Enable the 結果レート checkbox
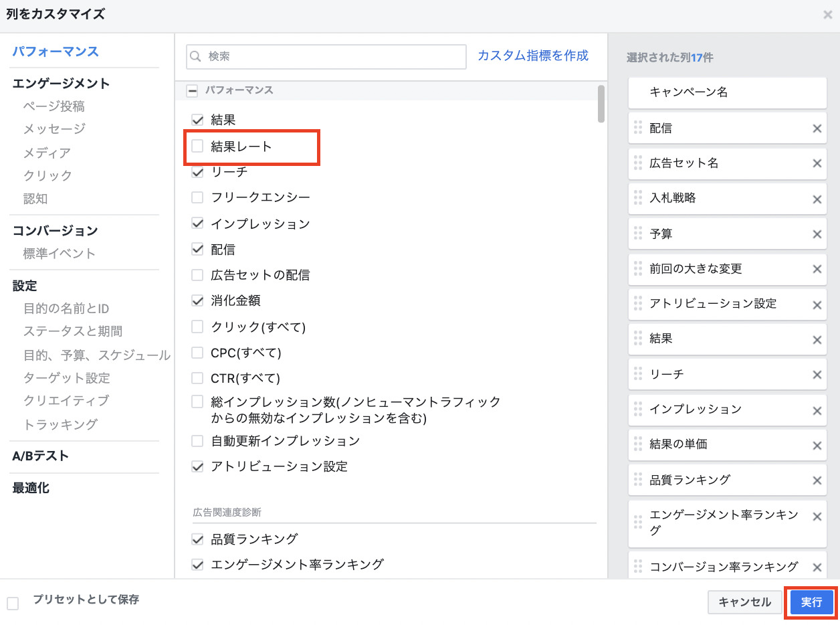The height and width of the screenshot is (625, 840). pyautogui.click(x=197, y=146)
